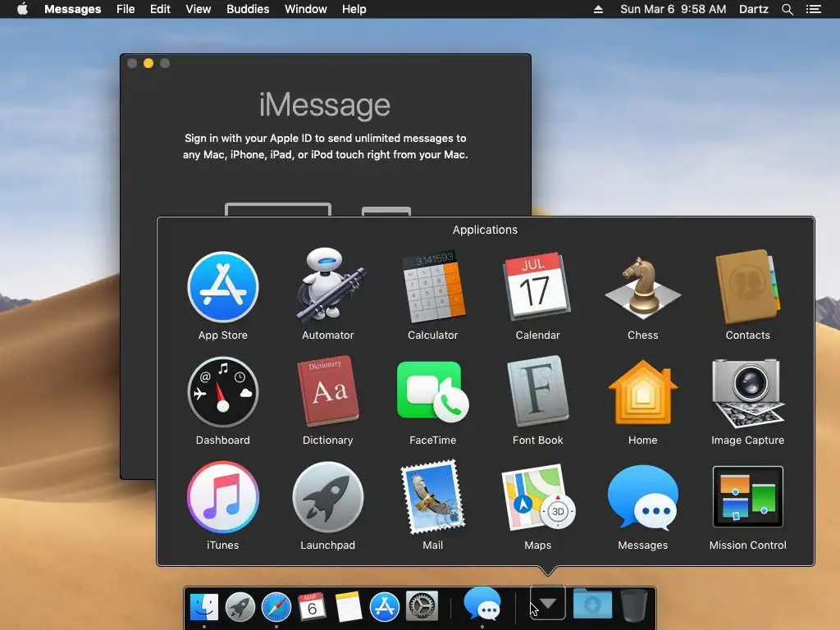Open System Preferences from the Dock

pyautogui.click(x=422, y=606)
